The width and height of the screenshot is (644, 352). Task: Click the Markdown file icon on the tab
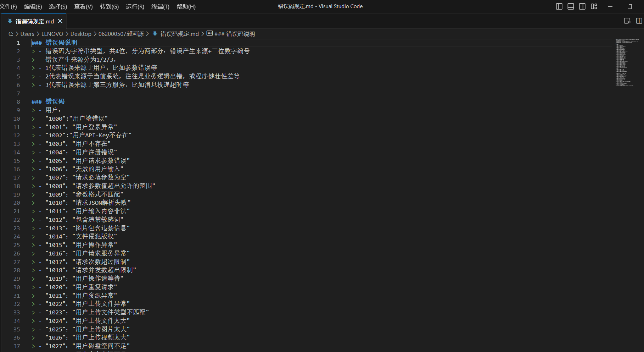tap(10, 21)
